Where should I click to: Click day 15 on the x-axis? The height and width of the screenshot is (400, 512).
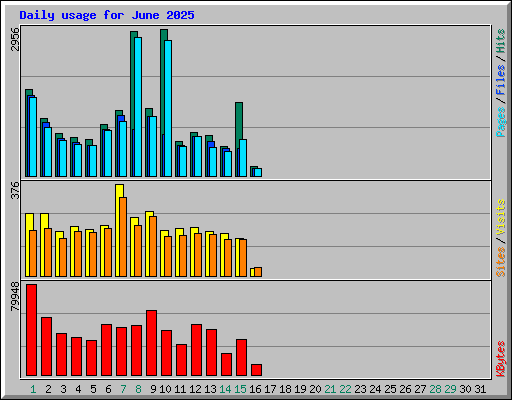pos(240,389)
